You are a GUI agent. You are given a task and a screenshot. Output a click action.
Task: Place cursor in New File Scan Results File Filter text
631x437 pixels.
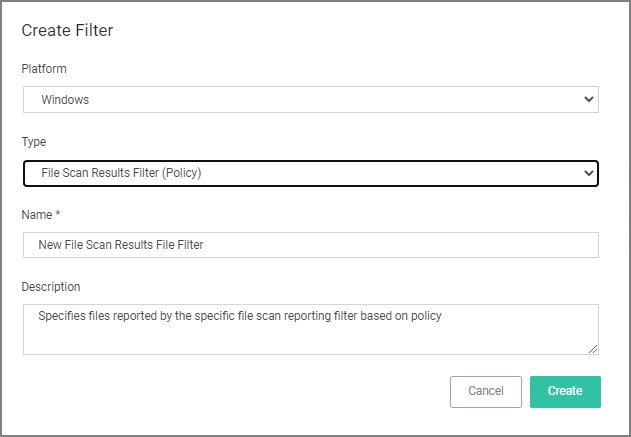point(121,245)
